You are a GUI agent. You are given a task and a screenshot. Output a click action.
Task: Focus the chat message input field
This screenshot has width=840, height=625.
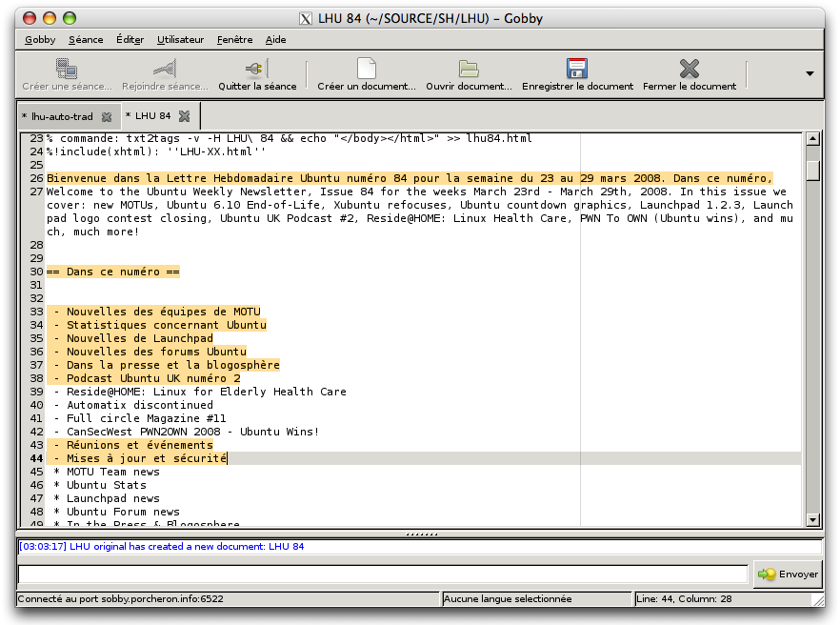coord(383,575)
